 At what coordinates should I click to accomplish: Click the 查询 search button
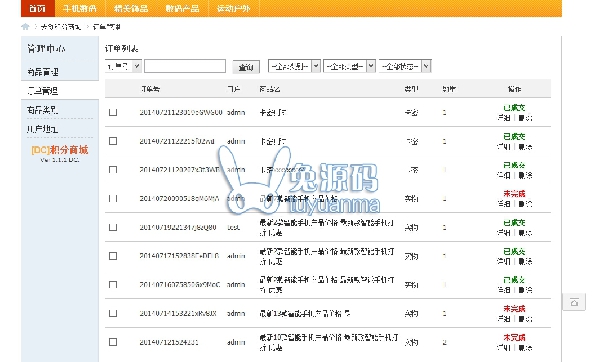[246, 67]
